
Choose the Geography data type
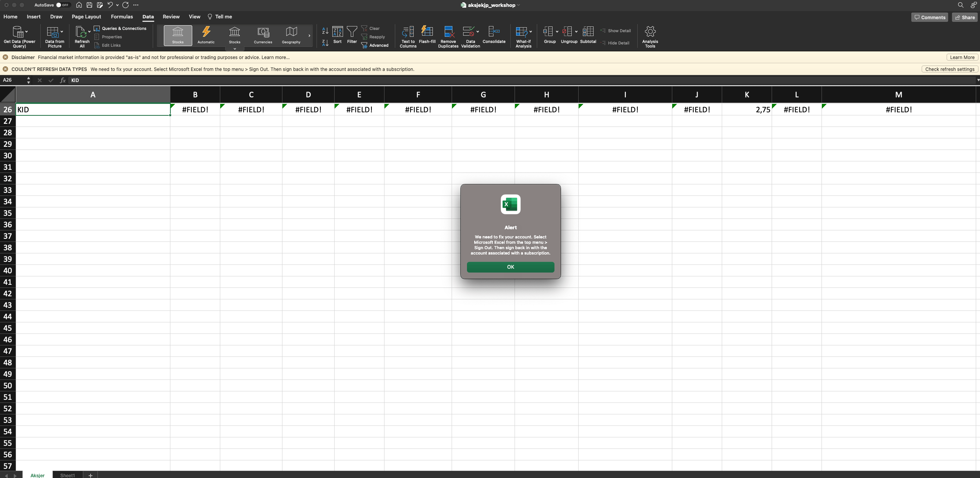(x=291, y=36)
